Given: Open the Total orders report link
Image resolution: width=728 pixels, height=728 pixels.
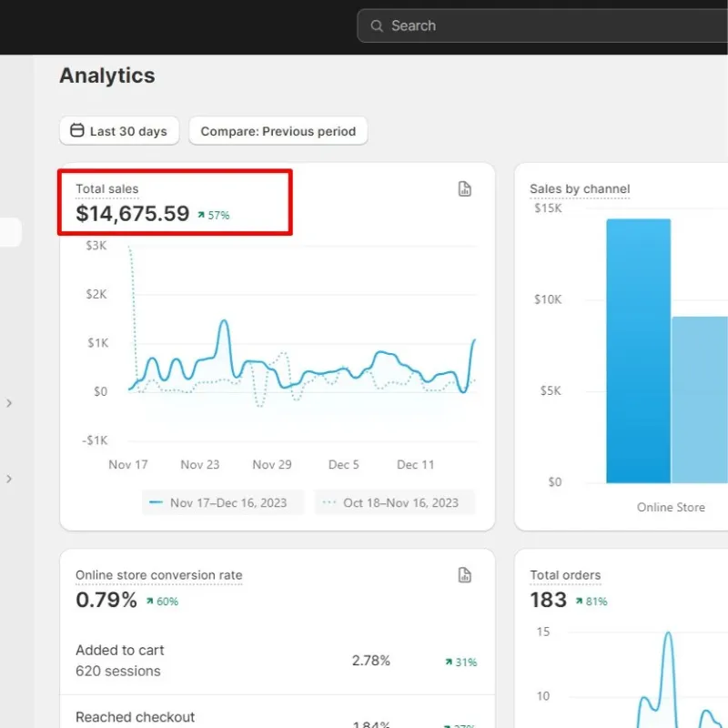Looking at the screenshot, I should (x=565, y=575).
